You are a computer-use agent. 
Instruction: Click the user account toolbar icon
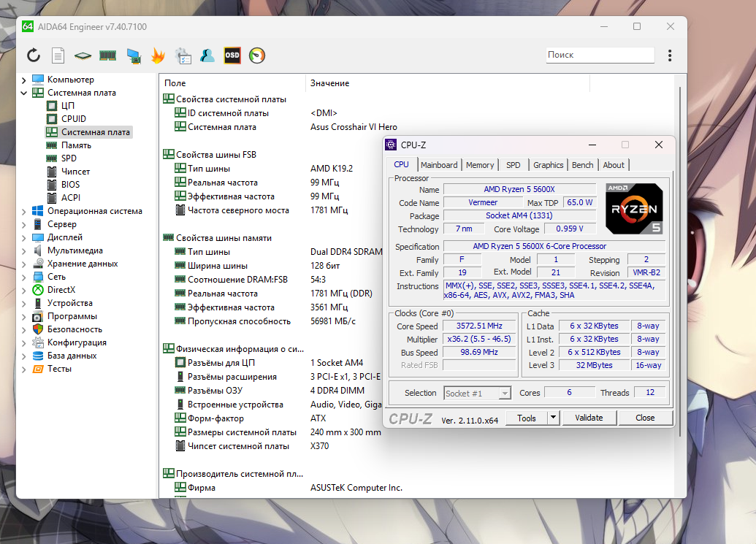207,55
